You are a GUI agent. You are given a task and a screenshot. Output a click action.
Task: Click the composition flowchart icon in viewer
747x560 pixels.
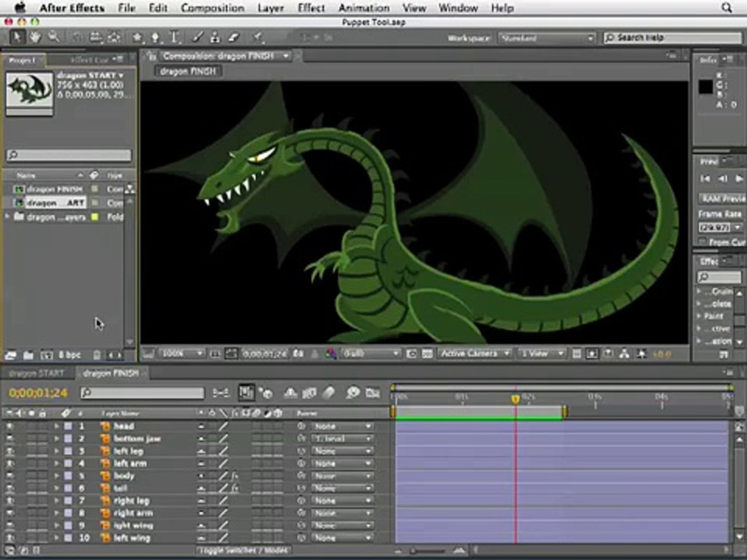pyautogui.click(x=625, y=354)
